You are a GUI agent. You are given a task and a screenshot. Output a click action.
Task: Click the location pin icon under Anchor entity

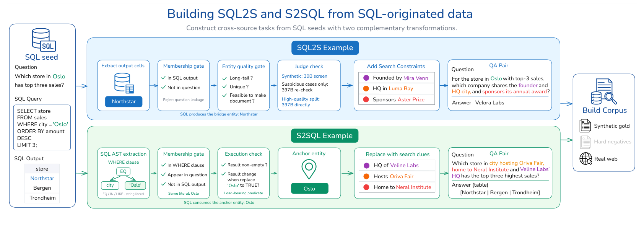pos(309,169)
